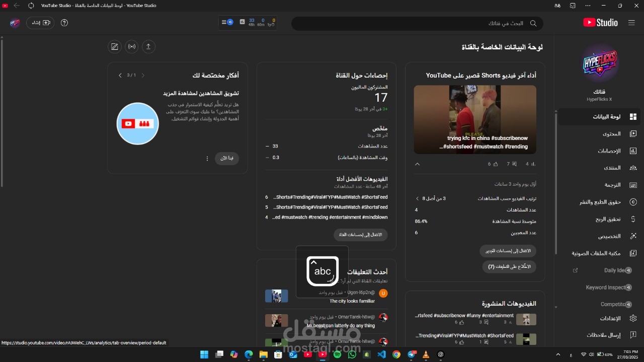Open الإعدادات settings gear item
The image size is (644, 362).
click(x=599, y=318)
